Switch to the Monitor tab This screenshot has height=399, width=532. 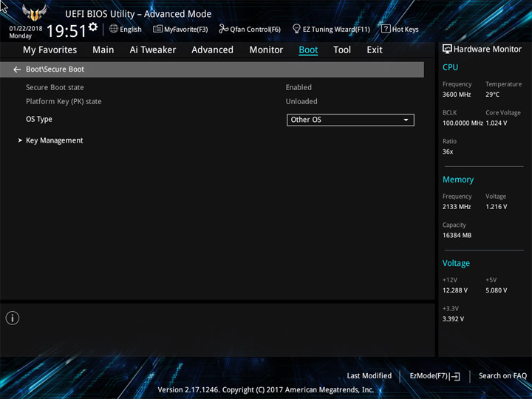tap(266, 50)
